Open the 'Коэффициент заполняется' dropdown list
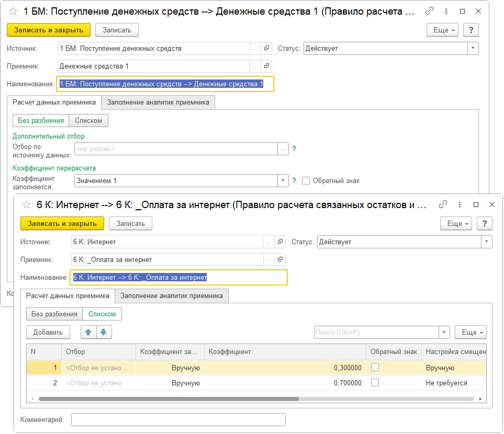This screenshot has height=434, width=504. point(283,181)
